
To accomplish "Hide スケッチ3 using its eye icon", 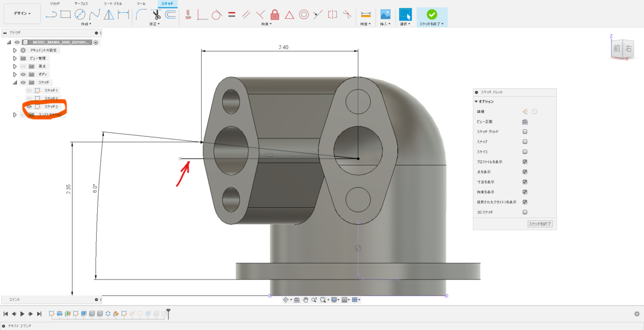I will point(30,107).
